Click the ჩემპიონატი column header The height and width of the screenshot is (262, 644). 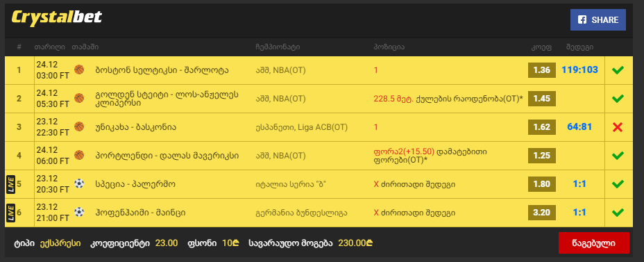point(278,47)
